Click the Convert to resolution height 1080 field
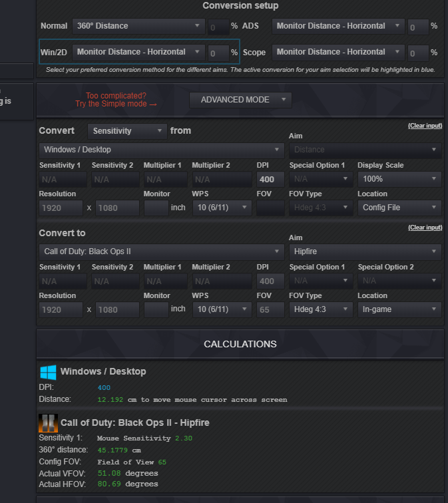 coord(117,309)
